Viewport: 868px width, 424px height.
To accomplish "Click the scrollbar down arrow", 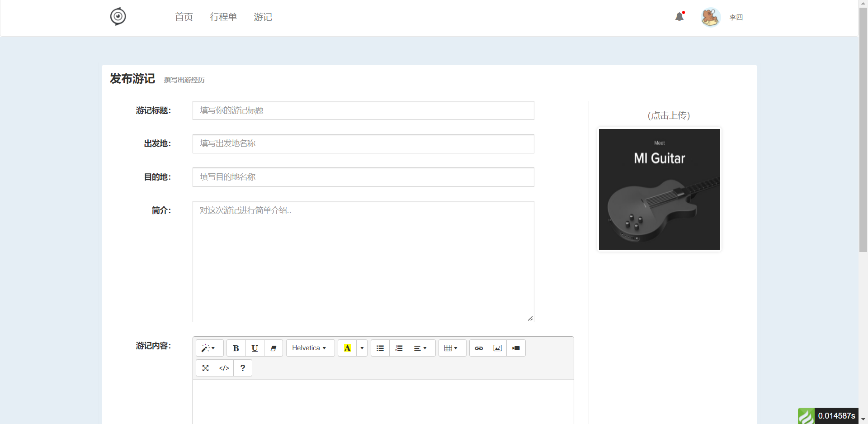I will (863, 419).
